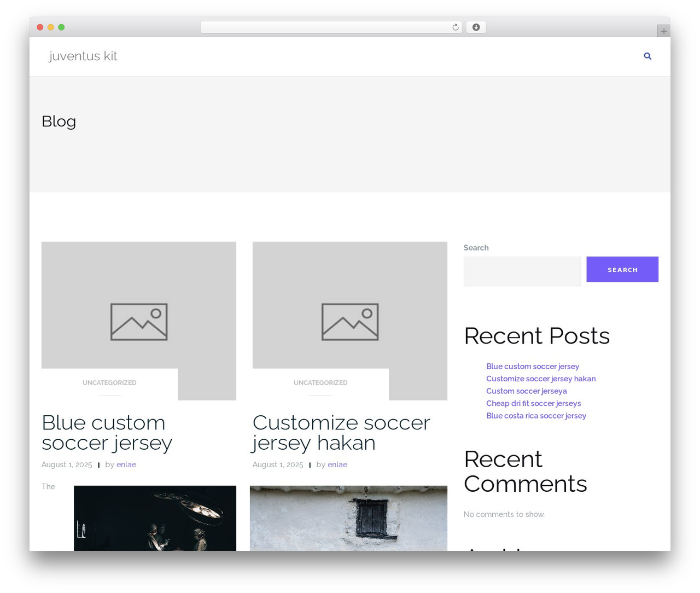This screenshot has width=700, height=593.
Task: Click author enlae on Blue custom soccer jersey post
Action: click(126, 464)
